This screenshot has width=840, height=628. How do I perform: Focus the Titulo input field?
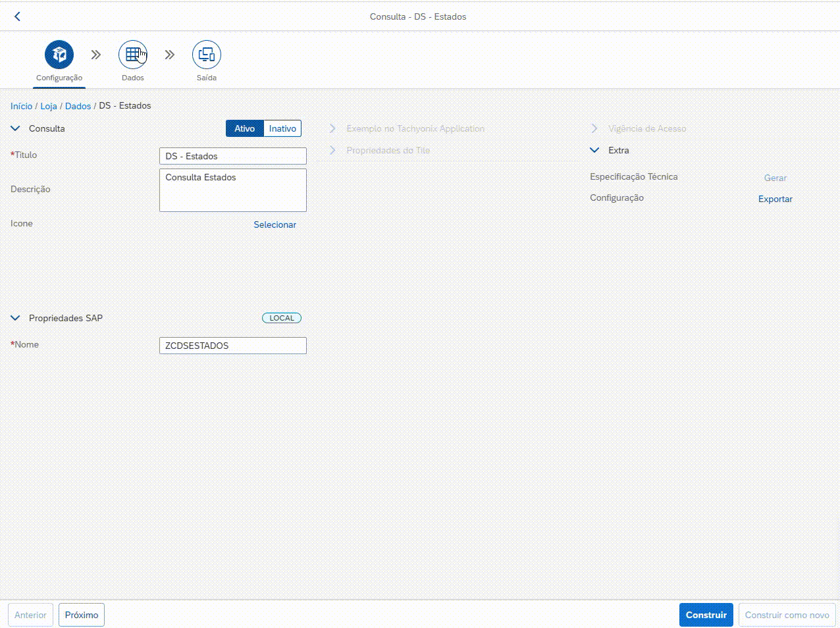click(x=233, y=156)
